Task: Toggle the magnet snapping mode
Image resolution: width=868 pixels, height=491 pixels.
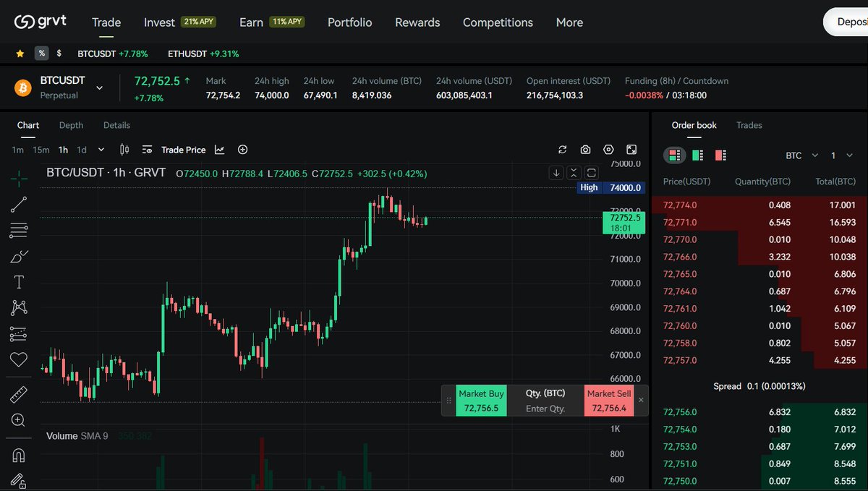Action: point(19,456)
